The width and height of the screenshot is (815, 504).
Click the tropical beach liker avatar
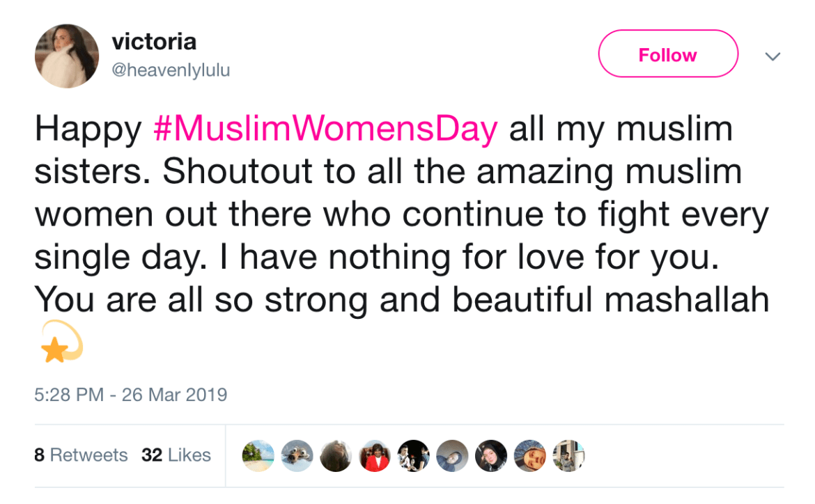[x=258, y=456]
